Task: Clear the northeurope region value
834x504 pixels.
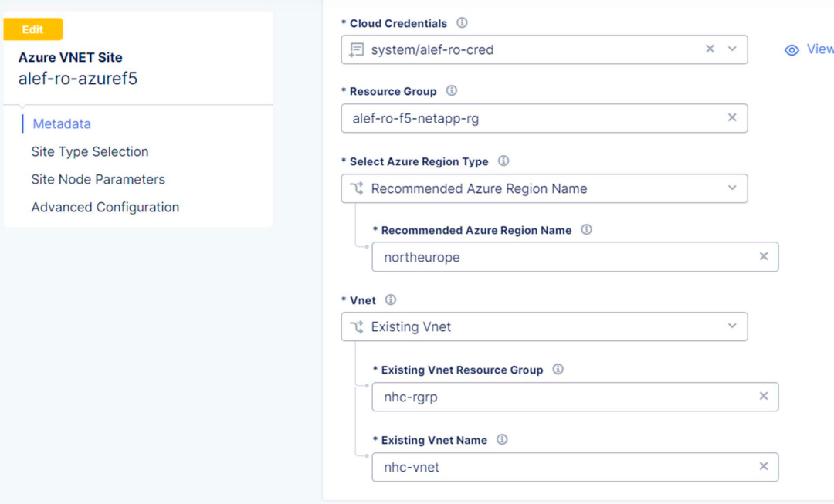Action: pos(763,256)
